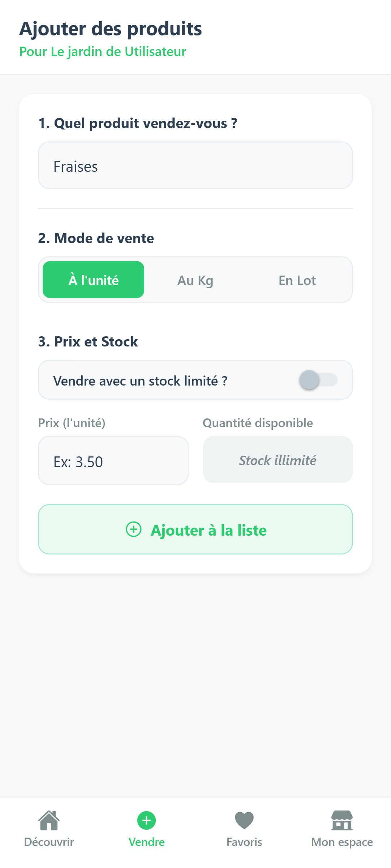Viewport: 391px width, 868px height.
Task: Switch sale mode to Au Kg
Action: 195,280
